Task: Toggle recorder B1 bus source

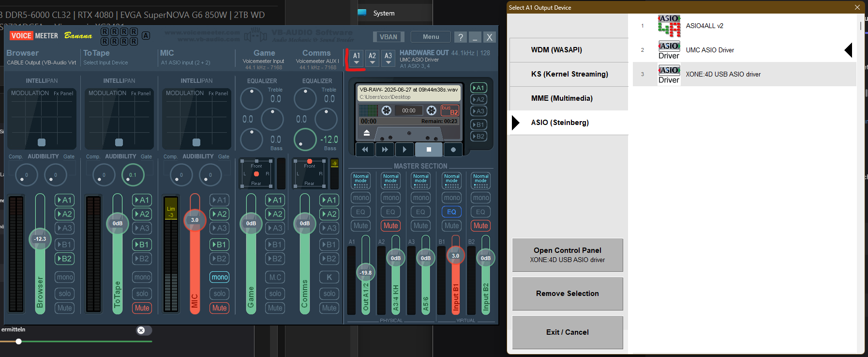Action: (x=479, y=124)
